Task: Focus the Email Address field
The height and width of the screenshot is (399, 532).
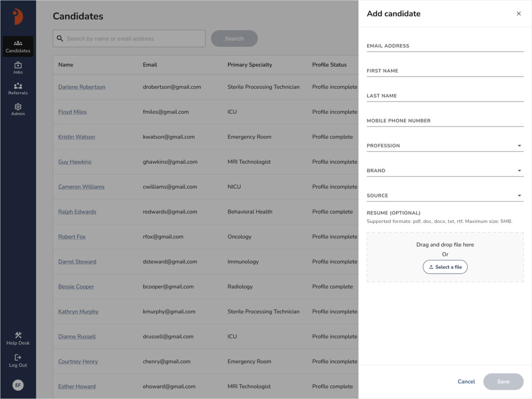Action: [445, 46]
